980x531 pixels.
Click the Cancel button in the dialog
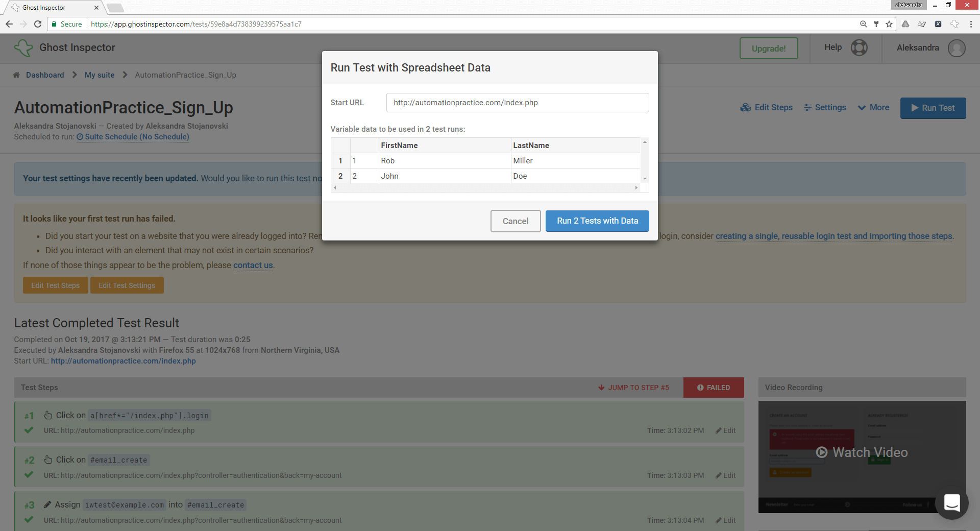pyautogui.click(x=516, y=221)
